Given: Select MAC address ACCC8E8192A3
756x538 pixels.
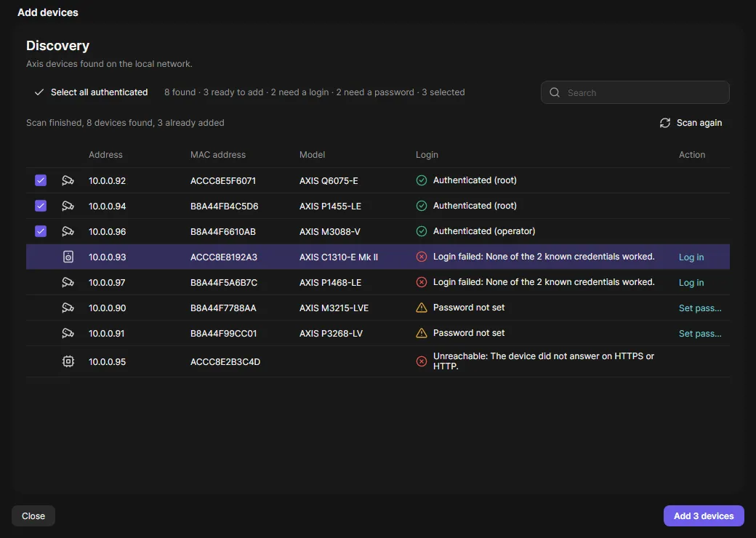Looking at the screenshot, I should [224, 257].
